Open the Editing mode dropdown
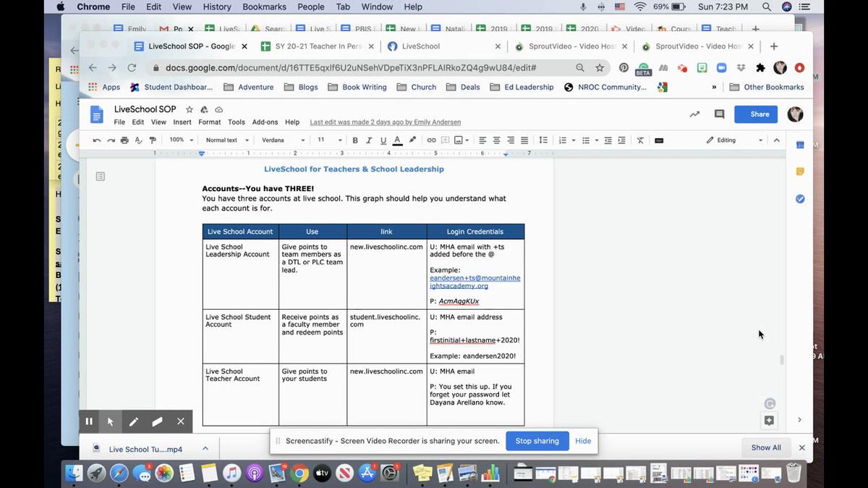The height and width of the screenshot is (488, 868). 734,140
